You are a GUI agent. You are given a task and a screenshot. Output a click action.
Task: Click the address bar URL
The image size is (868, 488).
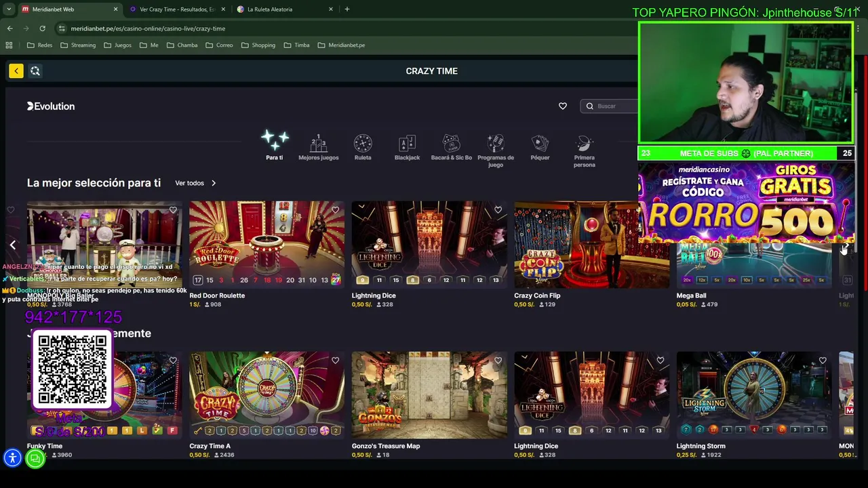point(148,28)
